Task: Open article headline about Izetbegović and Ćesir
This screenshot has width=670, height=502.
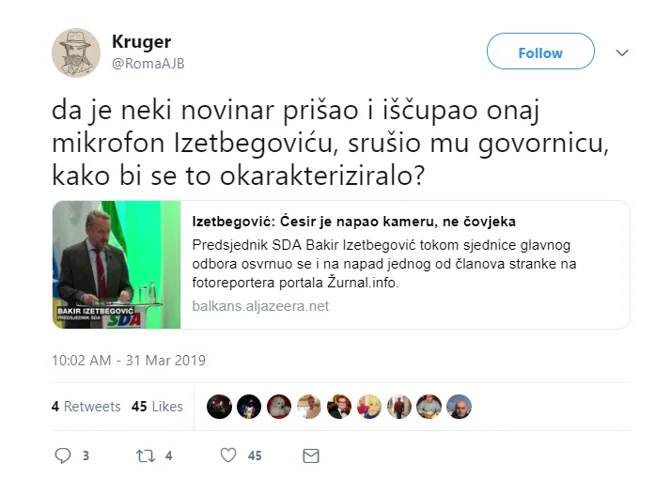Action: click(354, 221)
